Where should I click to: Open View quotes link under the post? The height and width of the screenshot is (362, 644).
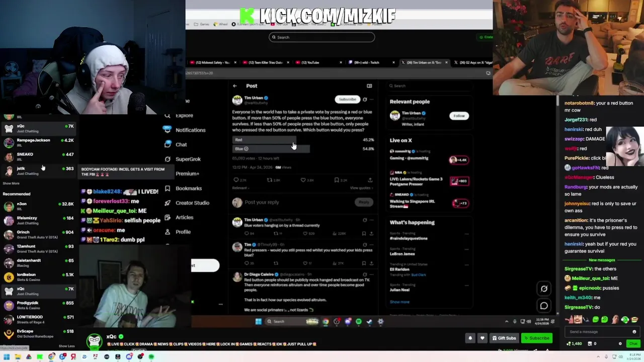point(361,188)
